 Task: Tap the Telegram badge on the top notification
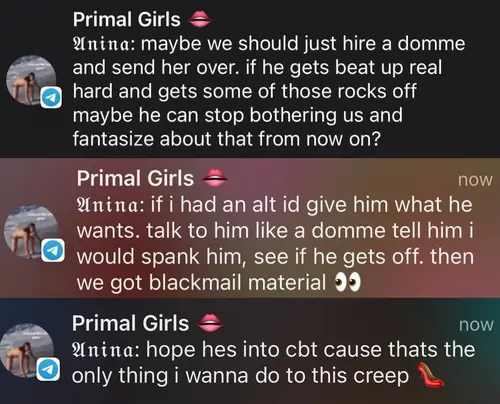(x=51, y=97)
